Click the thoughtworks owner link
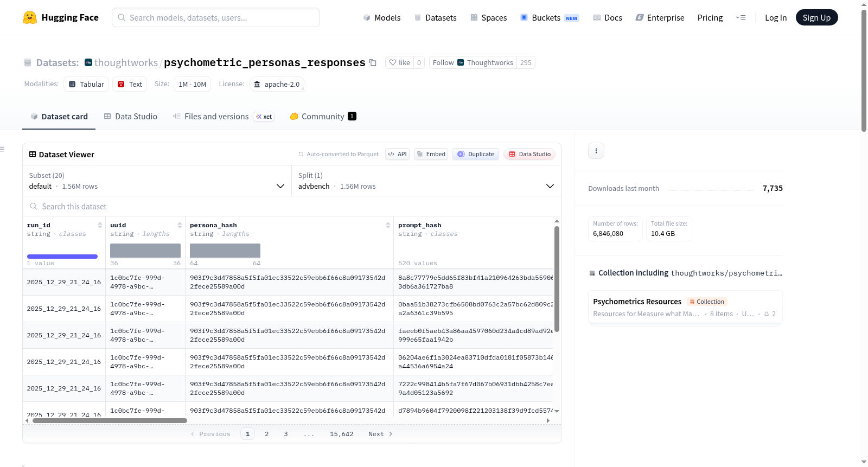 click(126, 62)
